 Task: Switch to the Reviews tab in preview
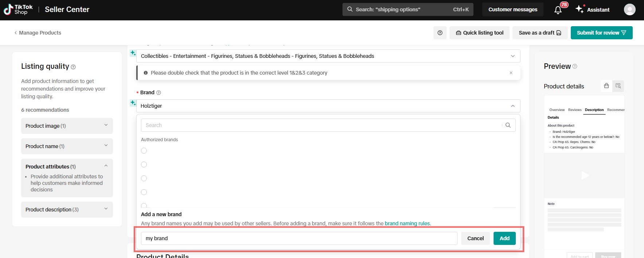(x=575, y=110)
